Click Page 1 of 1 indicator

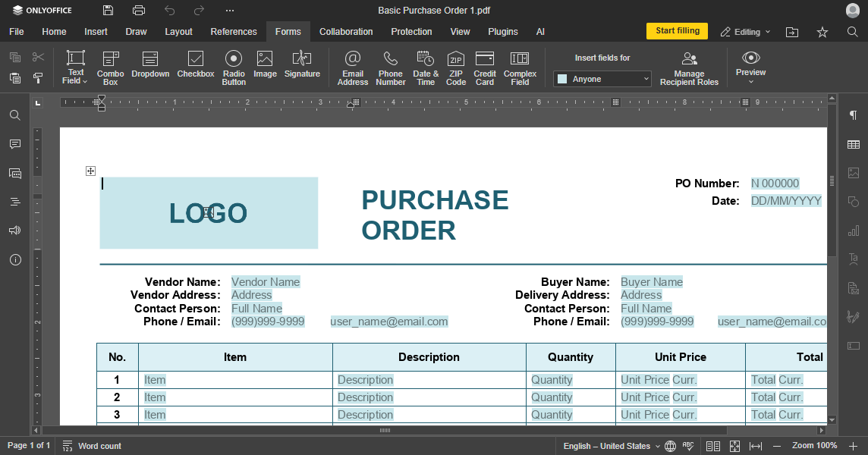tap(29, 446)
